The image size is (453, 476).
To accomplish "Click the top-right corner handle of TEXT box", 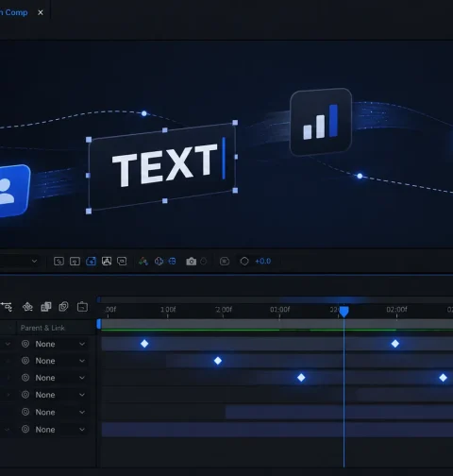I will click(235, 123).
